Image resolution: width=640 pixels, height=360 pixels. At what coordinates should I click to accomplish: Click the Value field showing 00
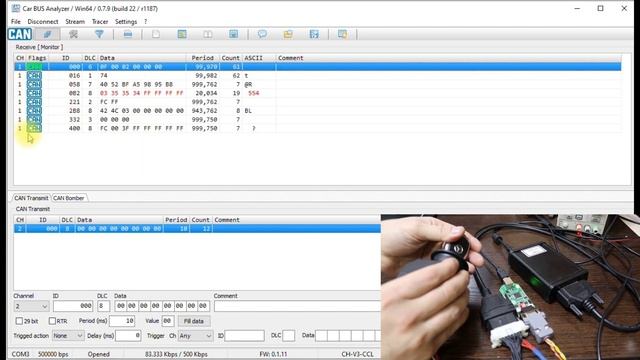pyautogui.click(x=168, y=321)
